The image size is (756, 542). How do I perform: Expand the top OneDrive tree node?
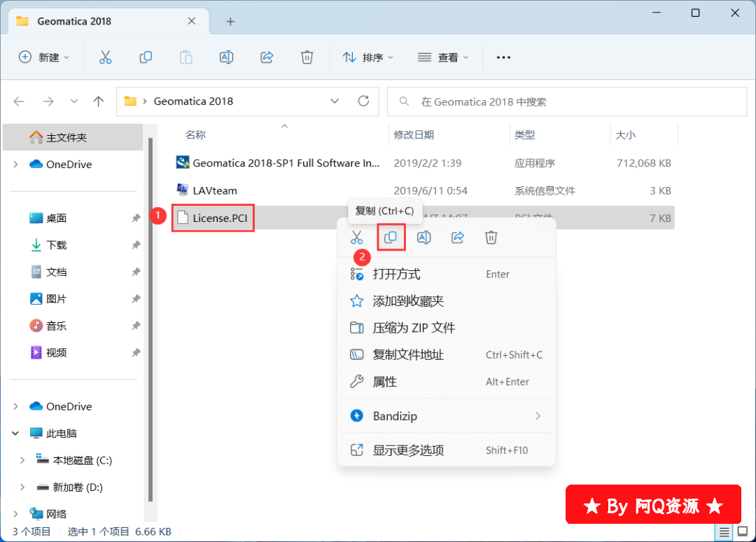click(16, 165)
